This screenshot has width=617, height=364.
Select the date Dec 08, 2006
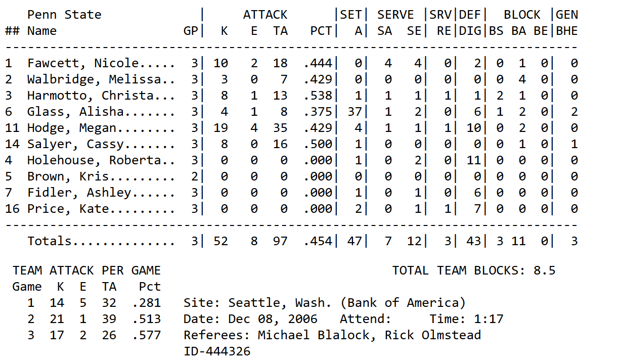tap(273, 319)
